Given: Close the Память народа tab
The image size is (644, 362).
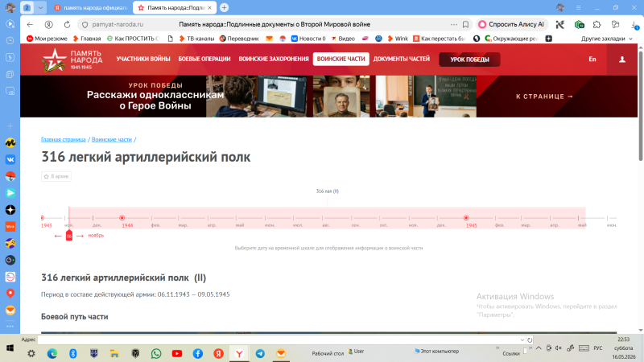Looking at the screenshot, I should click(x=209, y=8).
